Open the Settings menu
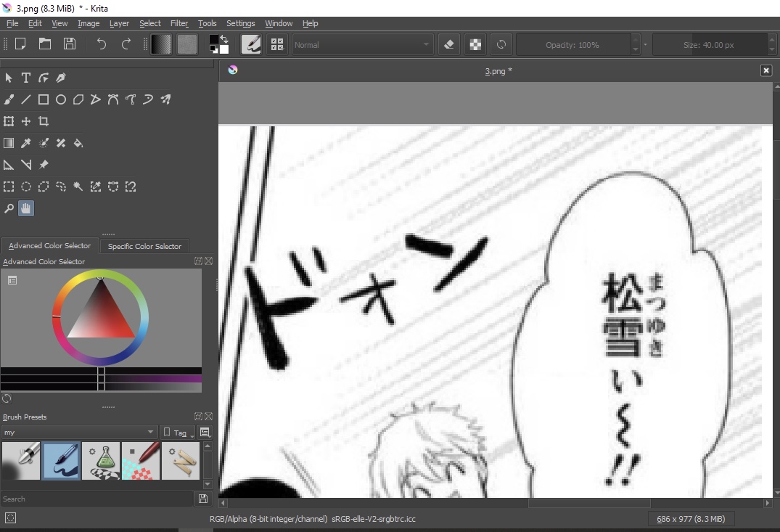The height and width of the screenshot is (532, 780). pos(240,23)
